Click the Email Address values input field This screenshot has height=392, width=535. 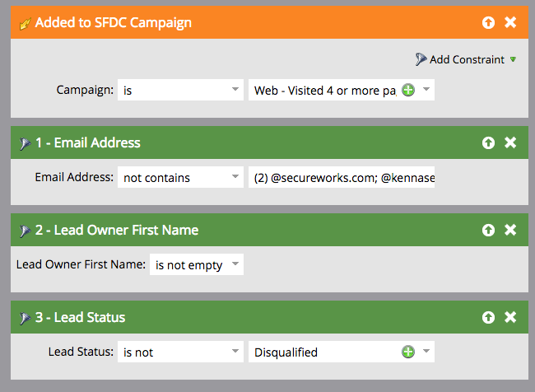click(x=341, y=177)
